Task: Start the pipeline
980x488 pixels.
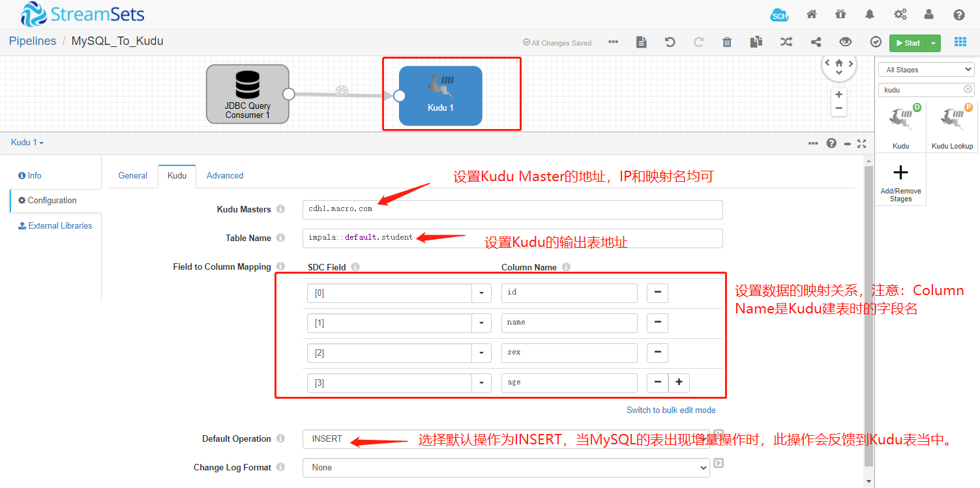Action: coord(908,43)
